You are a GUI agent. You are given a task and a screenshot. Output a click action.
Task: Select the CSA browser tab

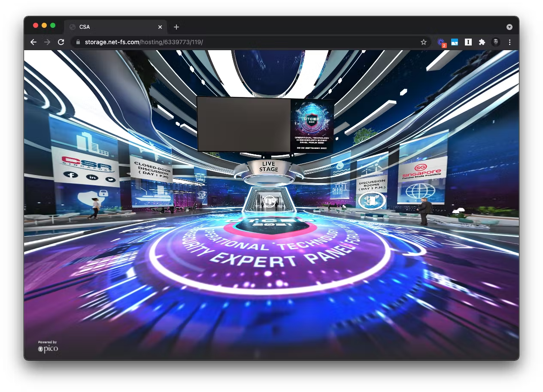[x=116, y=27]
